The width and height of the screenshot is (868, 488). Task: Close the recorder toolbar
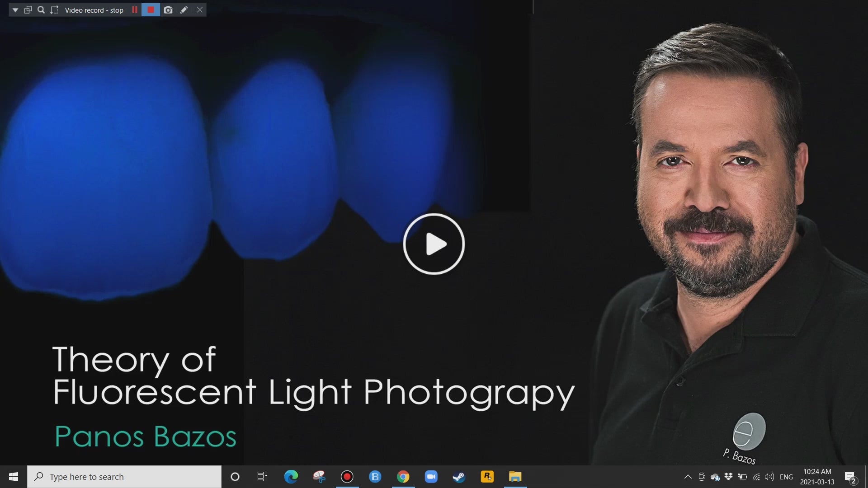click(x=199, y=10)
